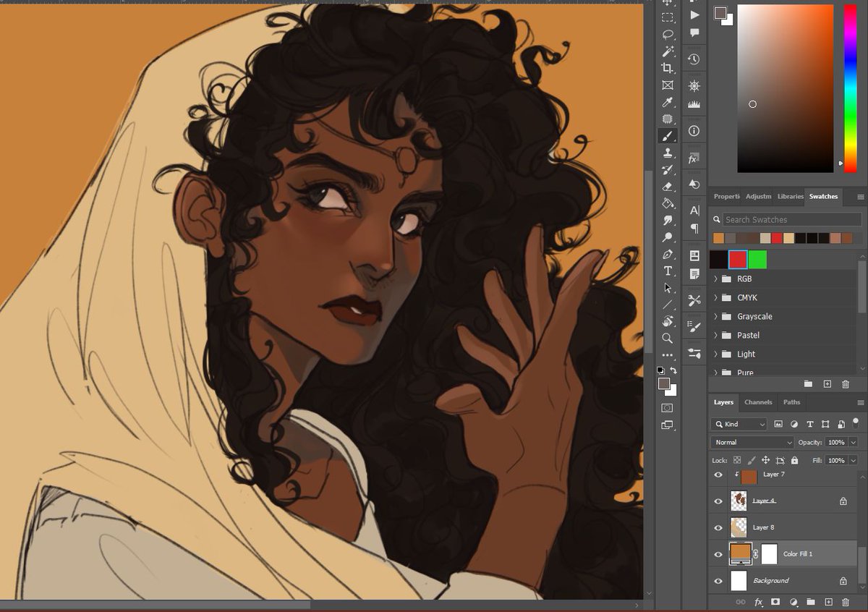Hide Color Fill 1 layer visibility
This screenshot has width=868, height=612.
click(x=718, y=554)
